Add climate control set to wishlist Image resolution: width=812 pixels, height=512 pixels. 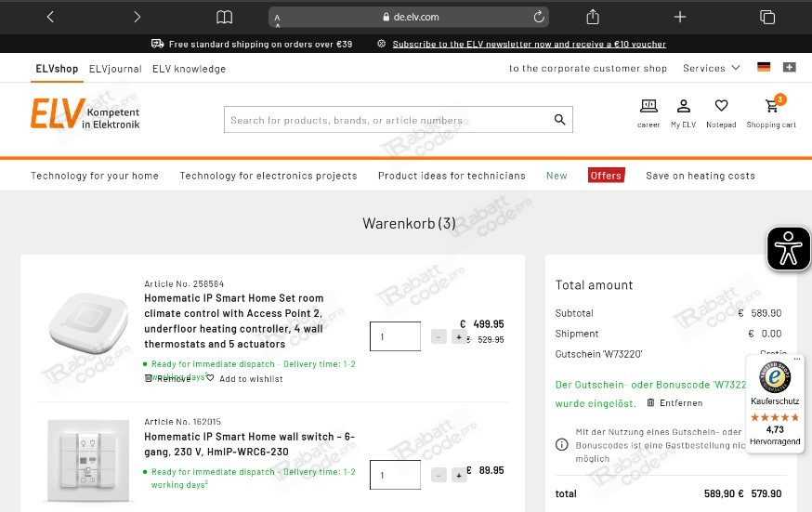pos(245,379)
